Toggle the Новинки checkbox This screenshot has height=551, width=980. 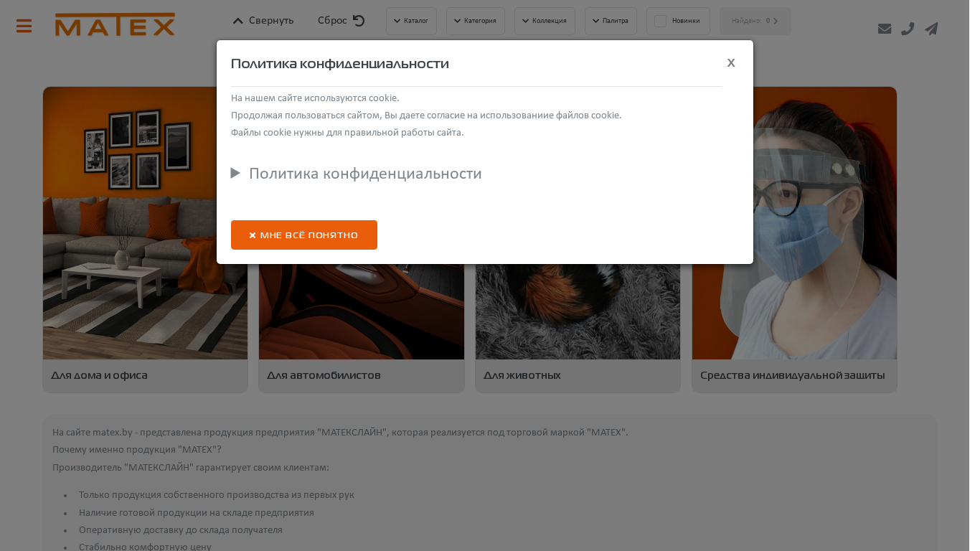click(x=661, y=21)
